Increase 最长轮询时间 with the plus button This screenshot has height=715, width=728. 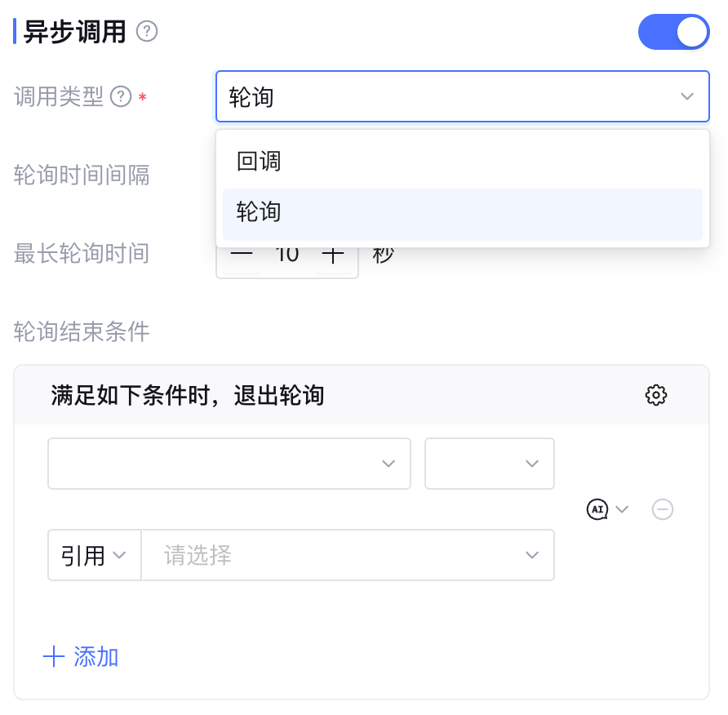coord(332,255)
